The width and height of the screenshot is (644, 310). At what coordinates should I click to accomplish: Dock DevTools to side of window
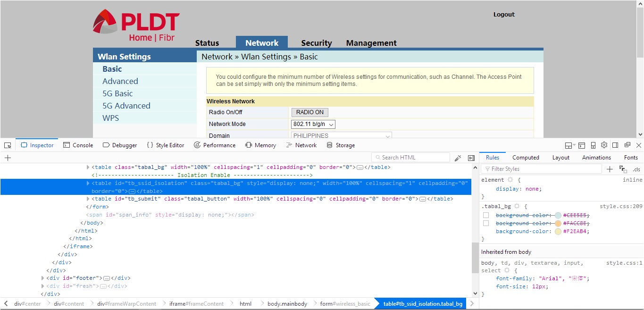[x=615, y=145]
